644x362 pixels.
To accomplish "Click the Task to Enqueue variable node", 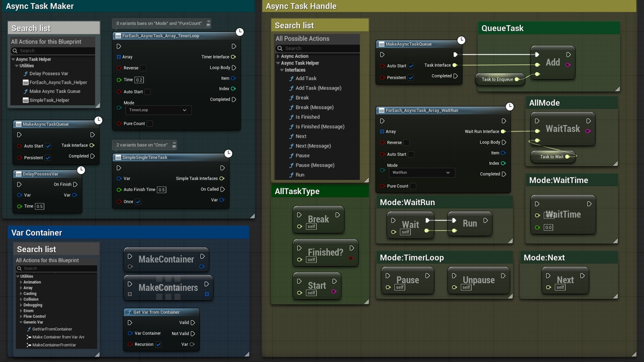I will (500, 79).
